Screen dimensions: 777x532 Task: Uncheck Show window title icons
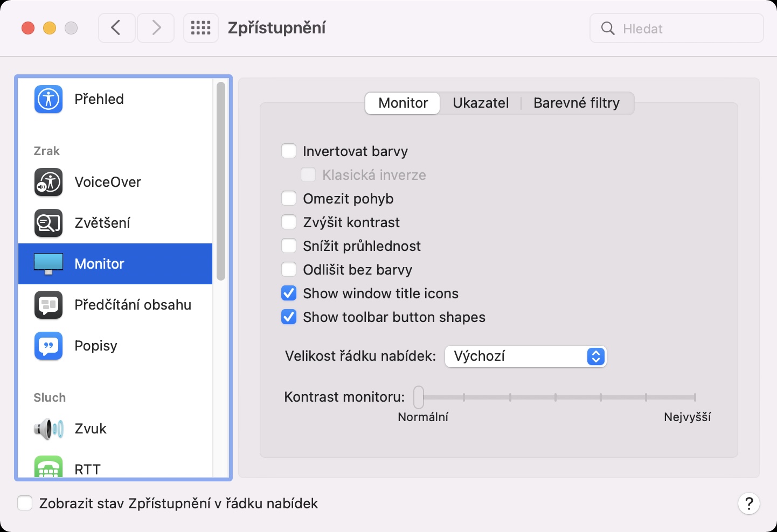[x=289, y=293]
